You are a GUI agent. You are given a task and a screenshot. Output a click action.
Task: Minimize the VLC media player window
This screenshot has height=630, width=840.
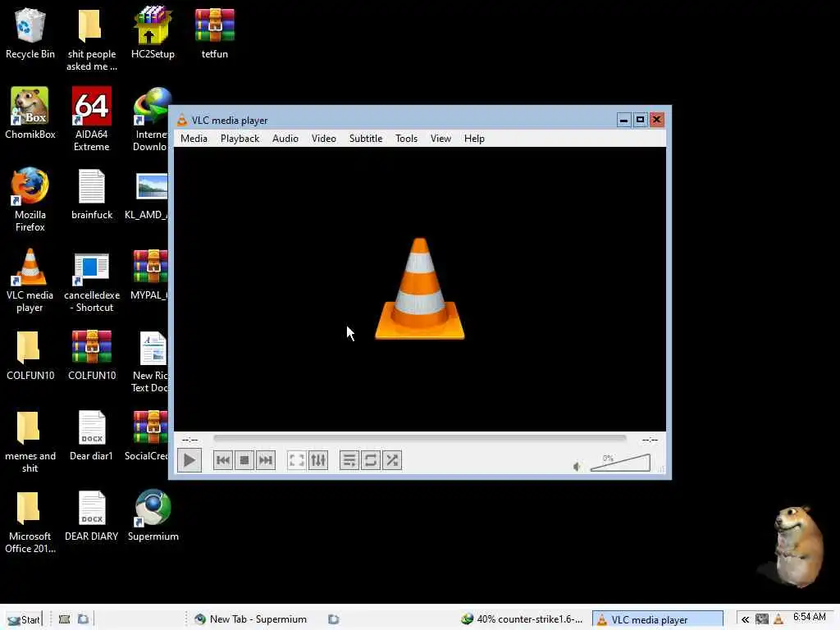coord(623,120)
